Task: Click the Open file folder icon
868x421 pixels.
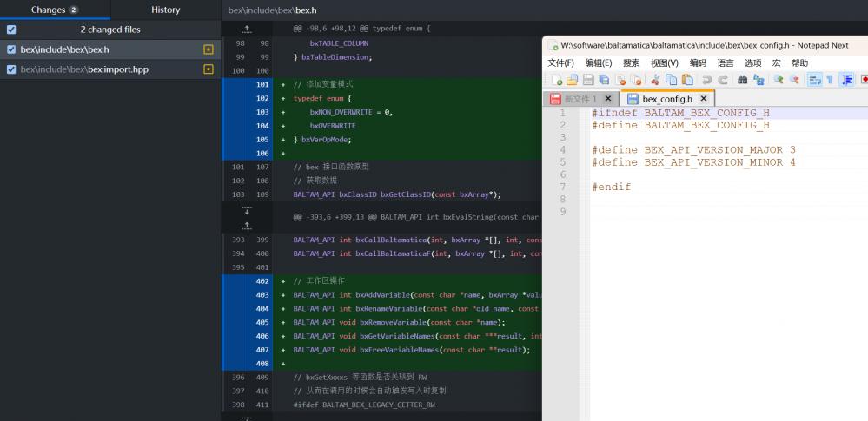Action: [573, 79]
